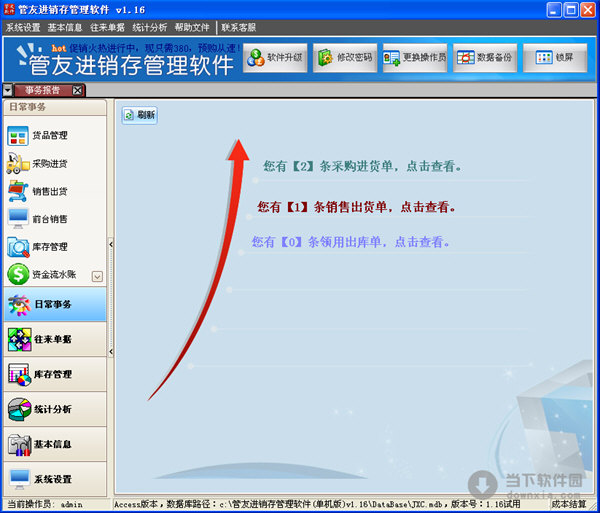Click the hot 促销 promotion banner text
The height and width of the screenshot is (513, 600).
[x=146, y=48]
